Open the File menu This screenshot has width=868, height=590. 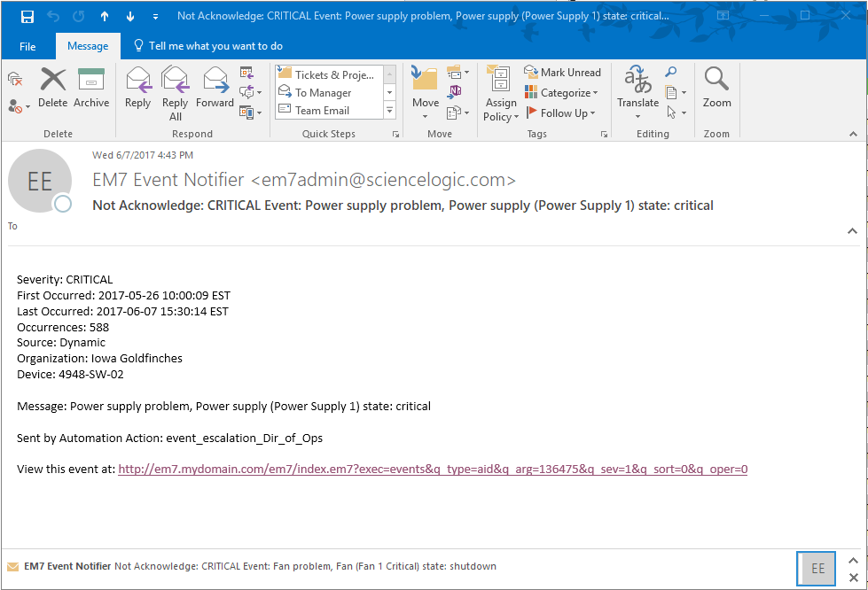(27, 46)
